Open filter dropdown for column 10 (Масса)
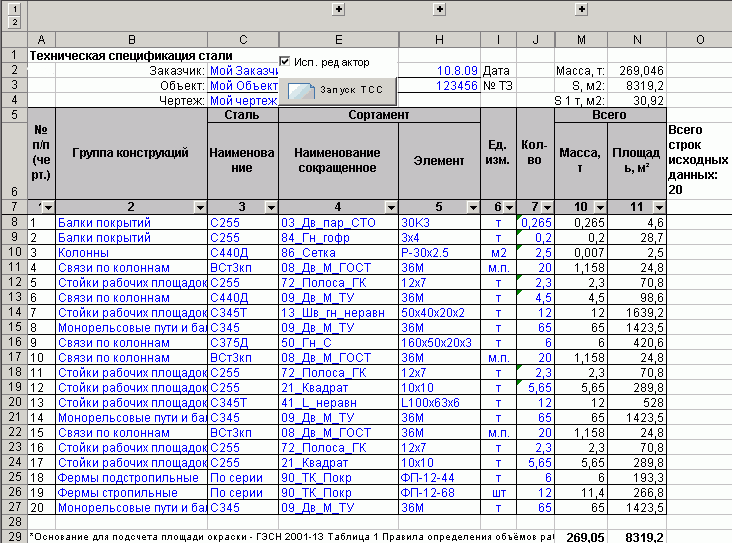 600,207
